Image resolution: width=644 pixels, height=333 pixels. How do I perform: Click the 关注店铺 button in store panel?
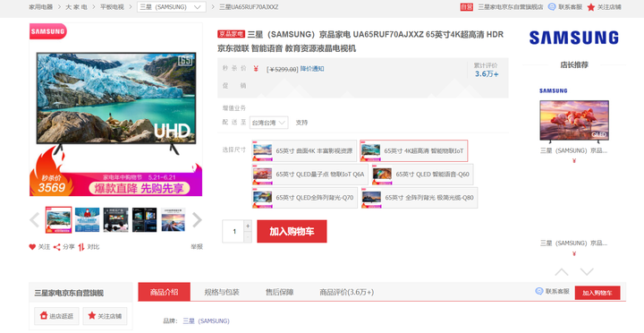(105, 316)
